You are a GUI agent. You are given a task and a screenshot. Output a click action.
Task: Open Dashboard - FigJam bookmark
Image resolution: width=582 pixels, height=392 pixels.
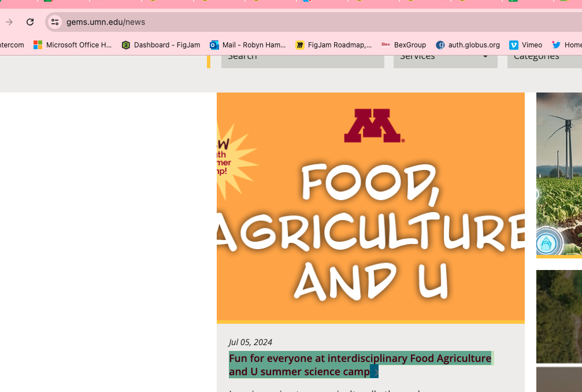tap(161, 45)
